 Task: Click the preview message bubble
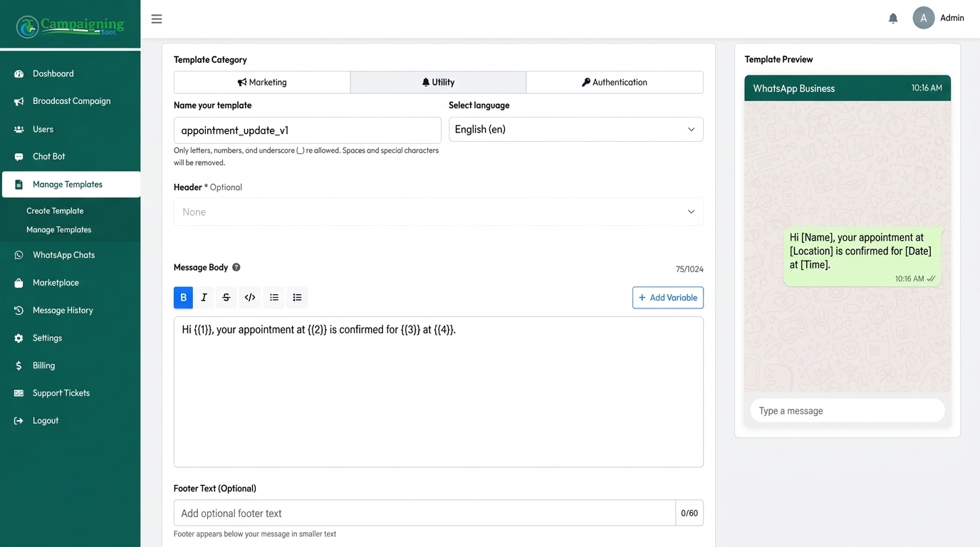862,257
